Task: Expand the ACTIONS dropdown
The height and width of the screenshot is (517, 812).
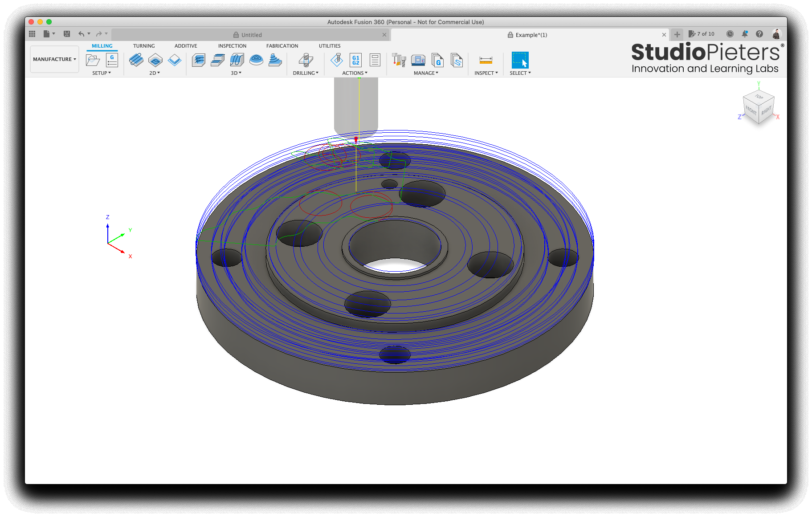Action: (355, 73)
